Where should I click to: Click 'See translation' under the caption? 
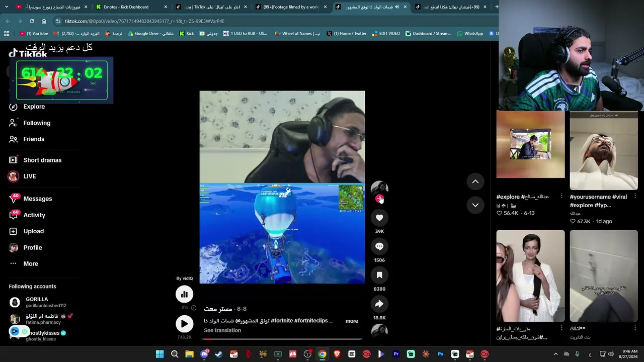(x=222, y=330)
